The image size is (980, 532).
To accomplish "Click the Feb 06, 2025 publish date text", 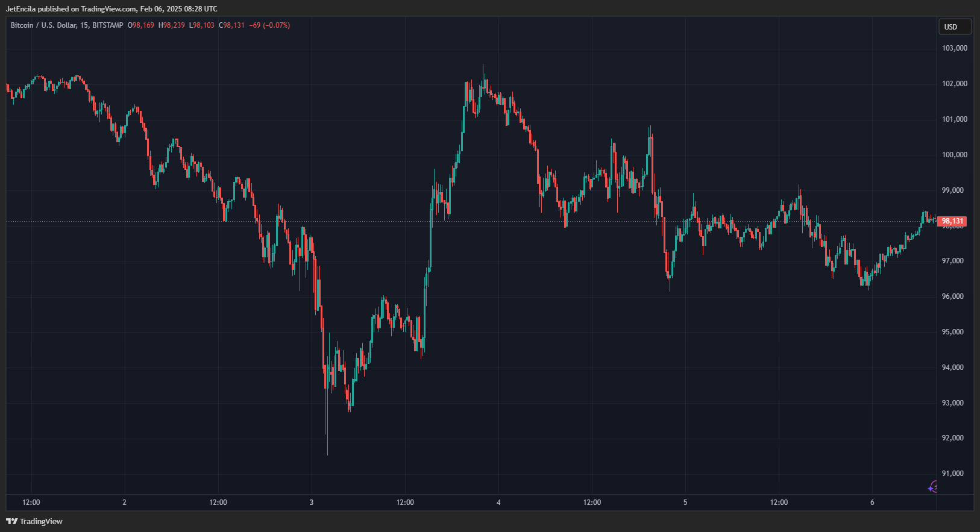I will click(160, 9).
